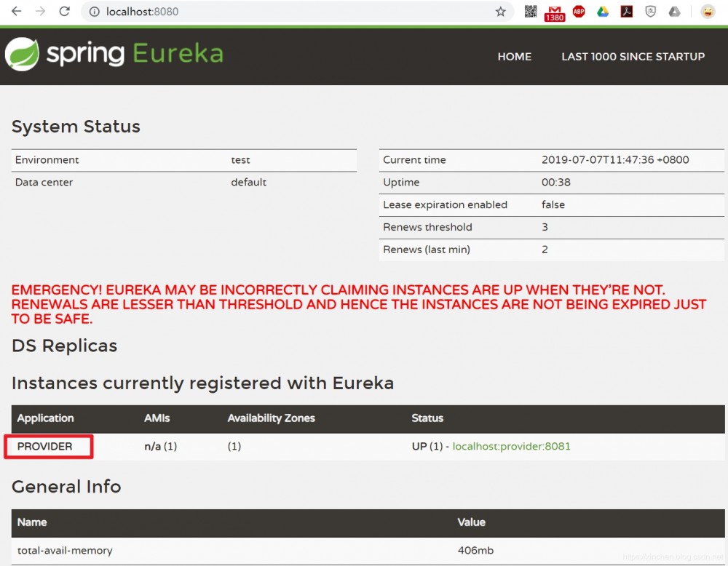Screen dimensions: 728x566
Task: Click the Current time label
Action: pyautogui.click(x=414, y=160)
